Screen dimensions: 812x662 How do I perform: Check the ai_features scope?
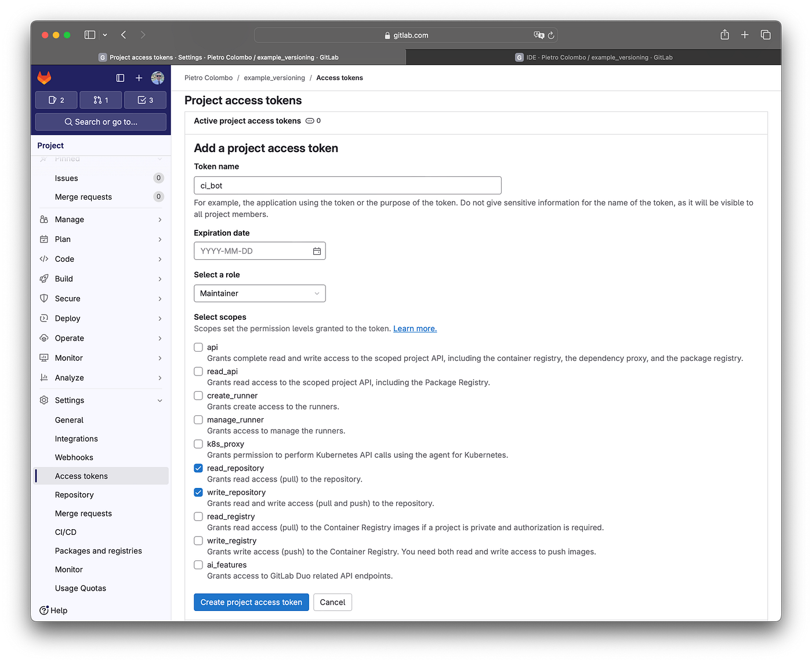(x=198, y=565)
